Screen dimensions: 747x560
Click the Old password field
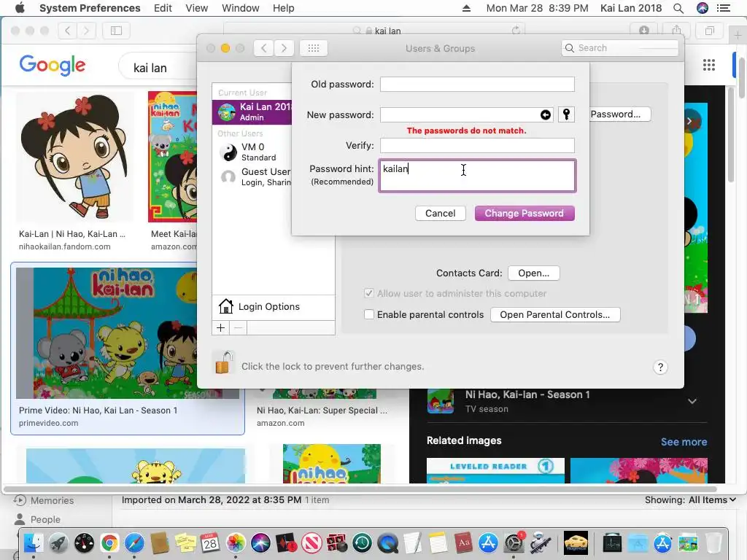click(477, 85)
